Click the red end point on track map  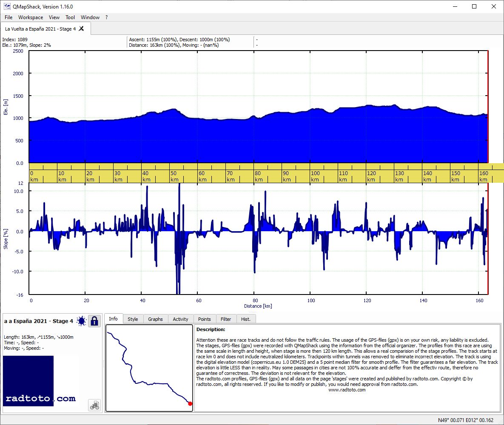[x=190, y=403]
